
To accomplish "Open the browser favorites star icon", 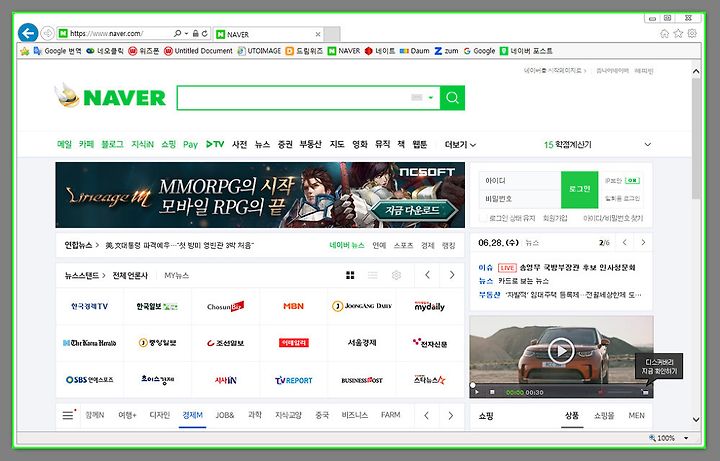I will coord(678,34).
